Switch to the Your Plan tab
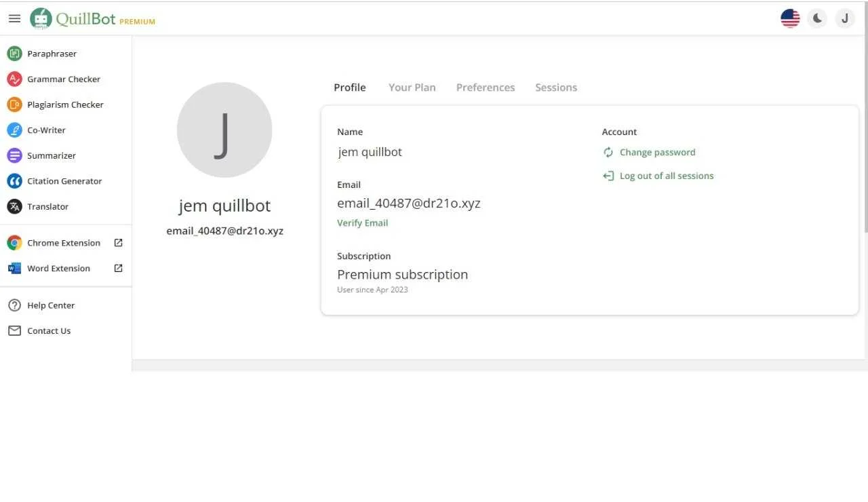This screenshot has height=502, width=868. pos(412,88)
